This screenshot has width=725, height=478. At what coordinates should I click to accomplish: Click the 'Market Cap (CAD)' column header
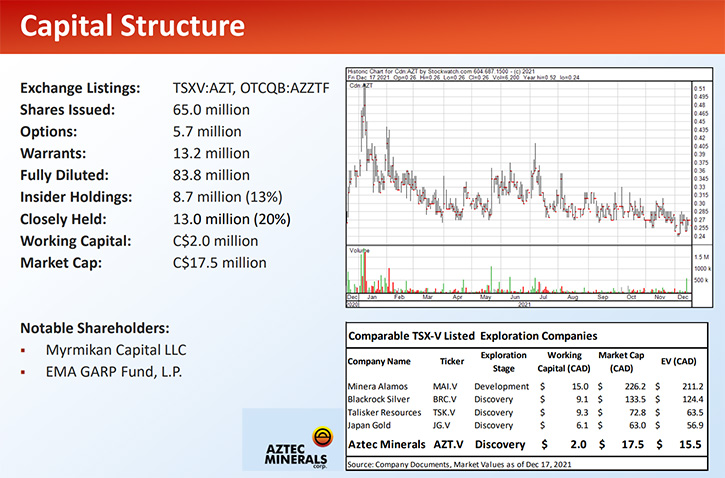point(621,362)
